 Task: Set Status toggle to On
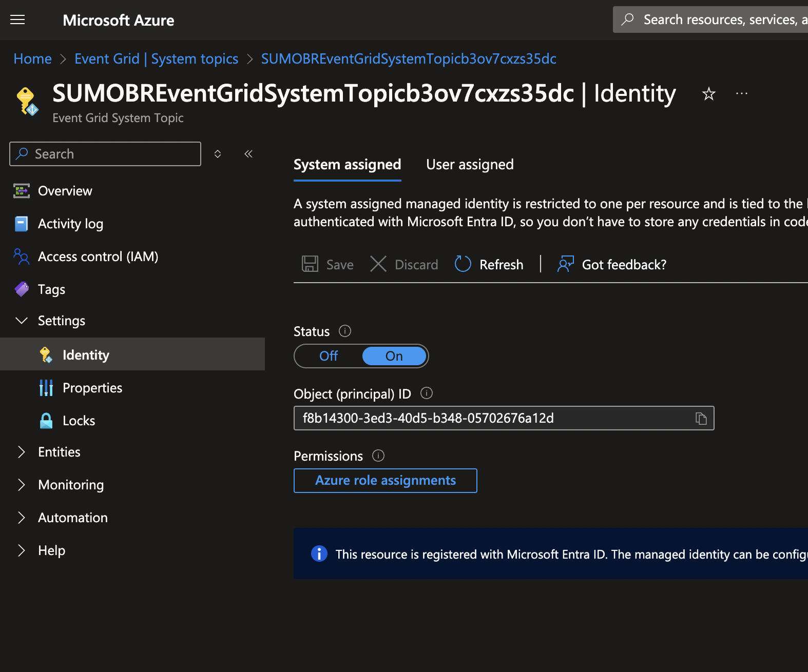click(x=394, y=356)
